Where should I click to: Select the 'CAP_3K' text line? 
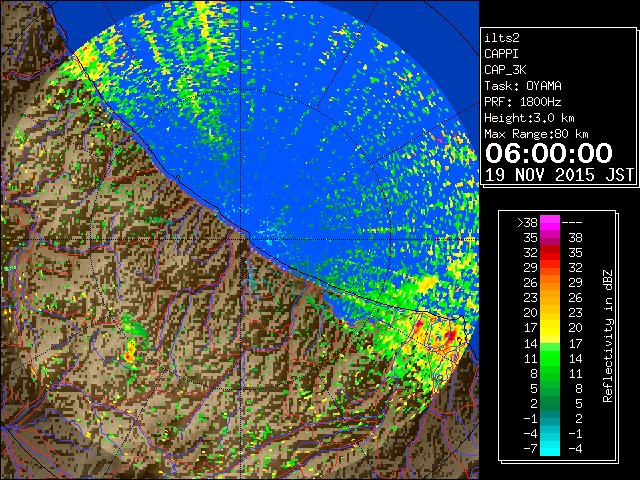click(x=505, y=70)
